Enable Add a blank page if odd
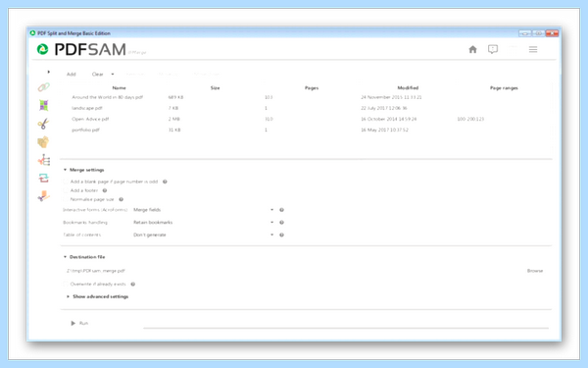Viewport: 588px width, 368px height. click(66, 182)
